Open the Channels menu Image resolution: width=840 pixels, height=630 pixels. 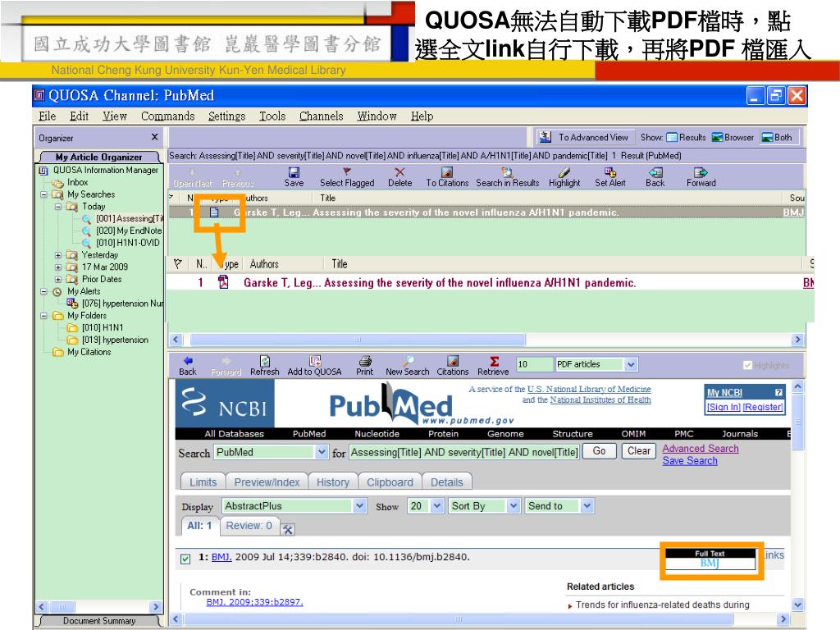coord(322,116)
